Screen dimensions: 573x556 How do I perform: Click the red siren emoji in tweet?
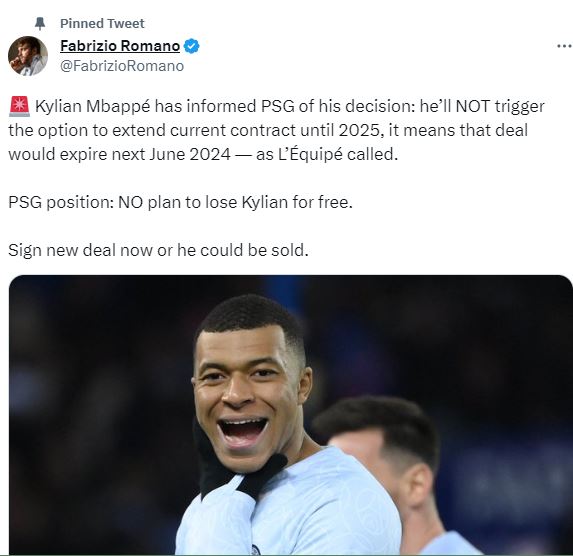19,106
